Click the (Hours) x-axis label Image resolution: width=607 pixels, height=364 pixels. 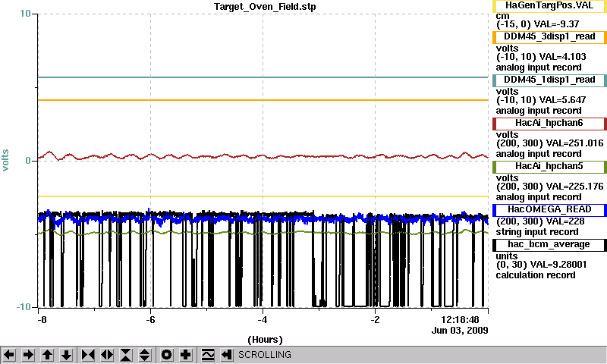pyautogui.click(x=265, y=340)
